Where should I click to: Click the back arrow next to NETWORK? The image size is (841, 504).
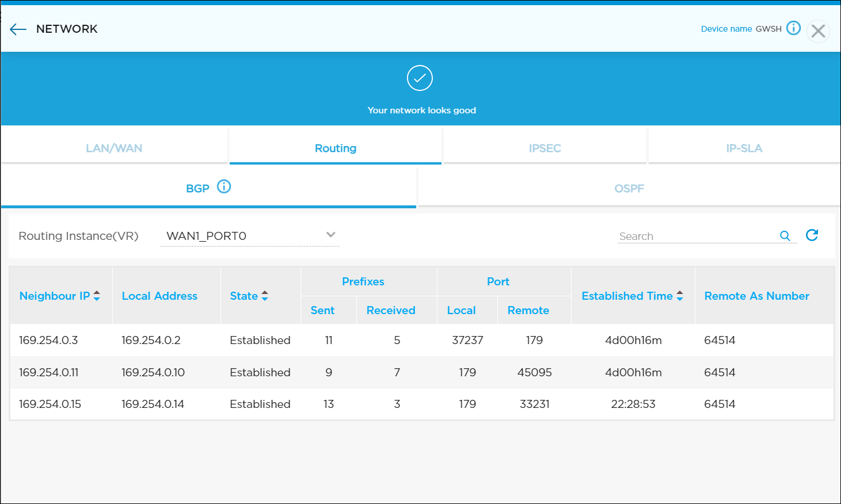(x=18, y=29)
